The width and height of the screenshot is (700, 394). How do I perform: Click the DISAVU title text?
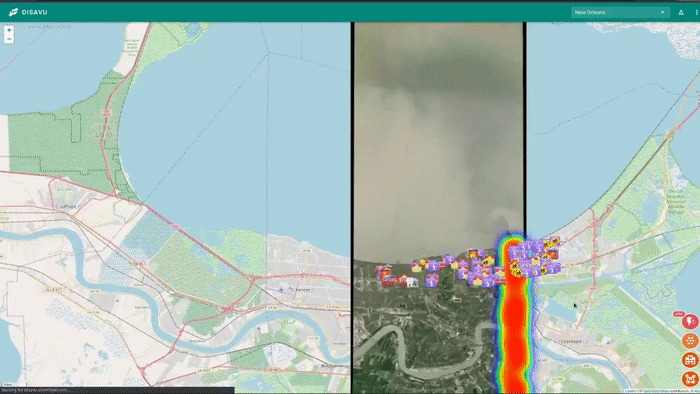pyautogui.click(x=34, y=12)
